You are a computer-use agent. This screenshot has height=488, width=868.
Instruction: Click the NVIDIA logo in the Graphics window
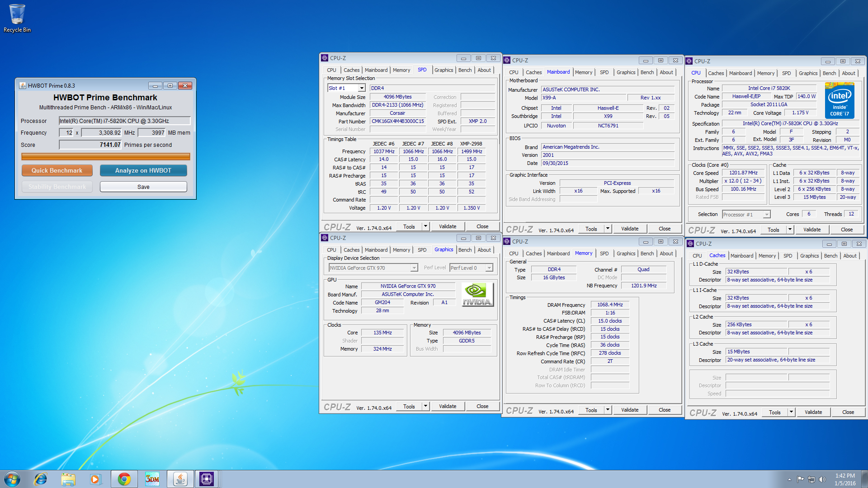point(477,295)
